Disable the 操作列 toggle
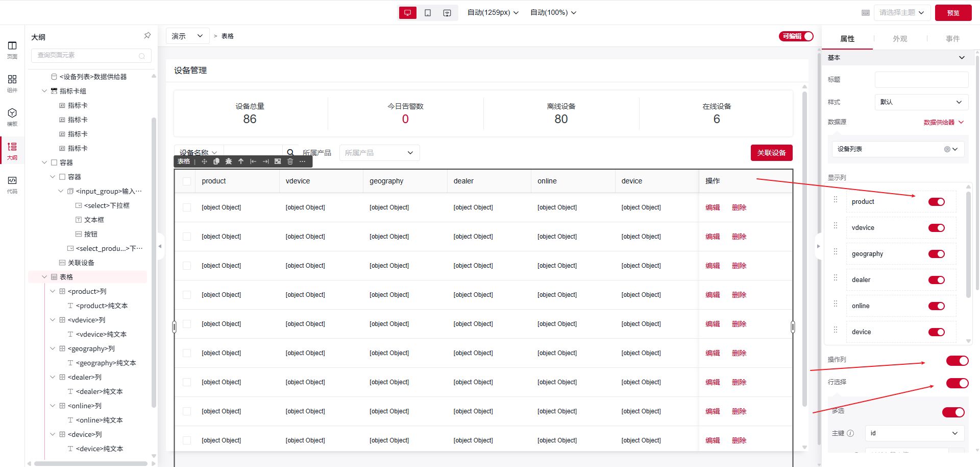 [957, 361]
